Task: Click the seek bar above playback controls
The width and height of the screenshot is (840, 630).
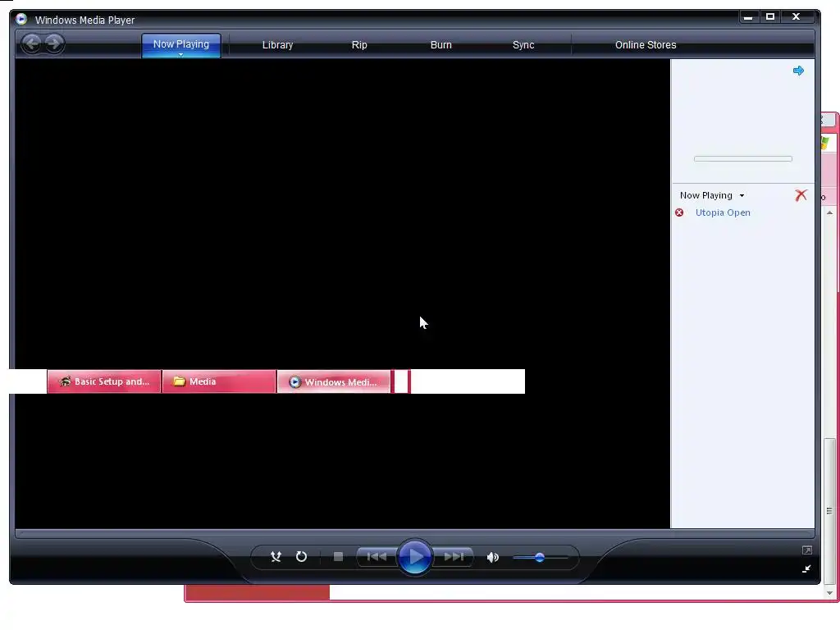Action: tap(414, 533)
